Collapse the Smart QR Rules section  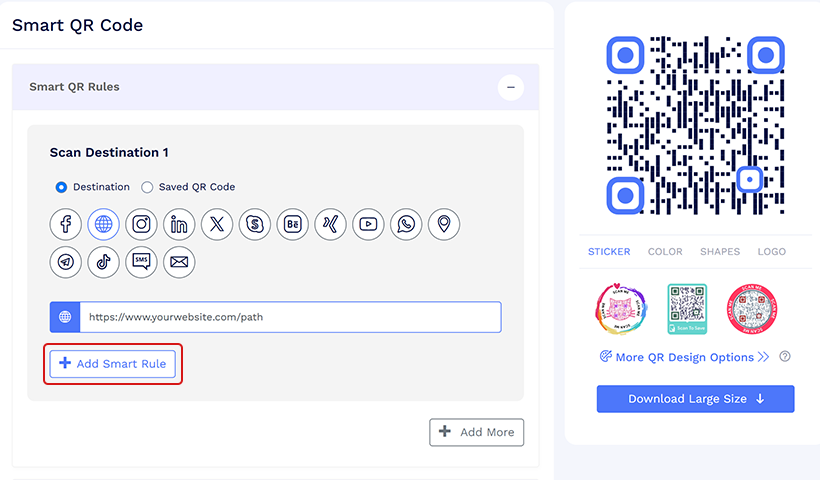[x=511, y=87]
